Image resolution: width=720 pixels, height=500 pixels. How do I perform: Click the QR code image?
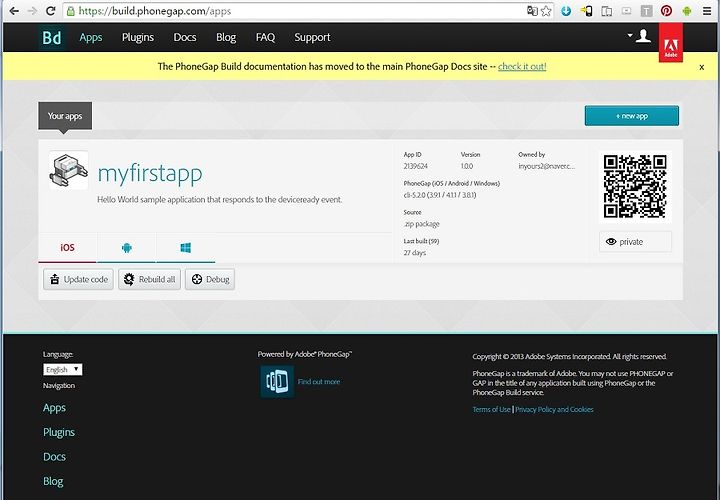pyautogui.click(x=635, y=186)
